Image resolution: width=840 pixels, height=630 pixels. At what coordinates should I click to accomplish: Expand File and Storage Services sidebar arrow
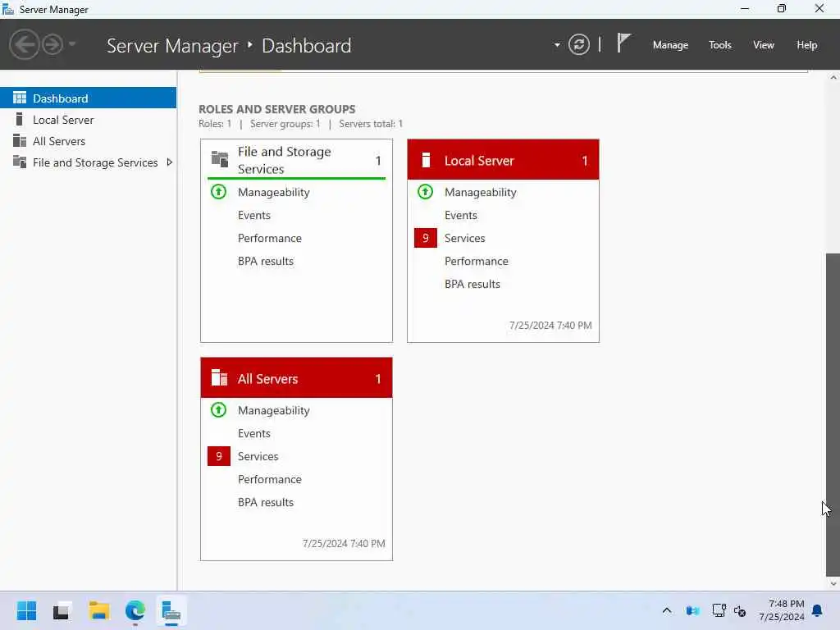169,162
